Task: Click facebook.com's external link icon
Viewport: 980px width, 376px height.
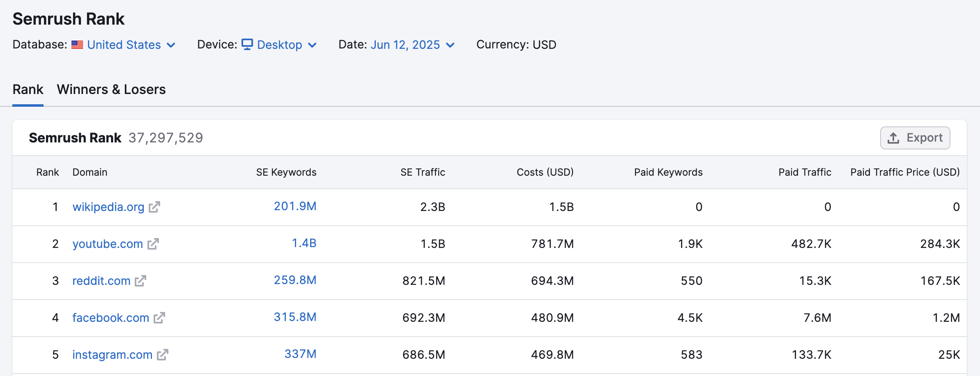Action: (160, 318)
